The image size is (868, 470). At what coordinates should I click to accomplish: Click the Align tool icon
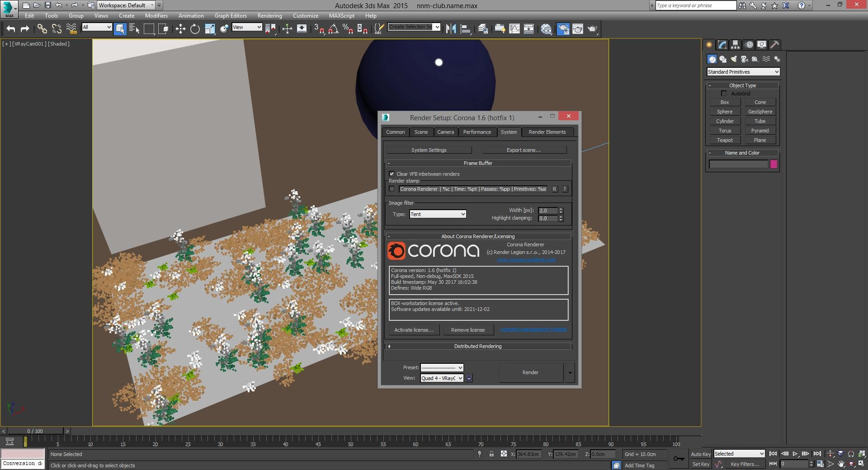click(x=466, y=29)
